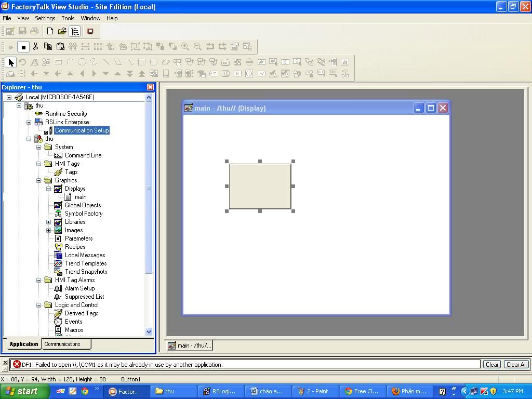532x399 pixels.
Task: Toggle the Explorer tree view icon
Action: [75, 31]
